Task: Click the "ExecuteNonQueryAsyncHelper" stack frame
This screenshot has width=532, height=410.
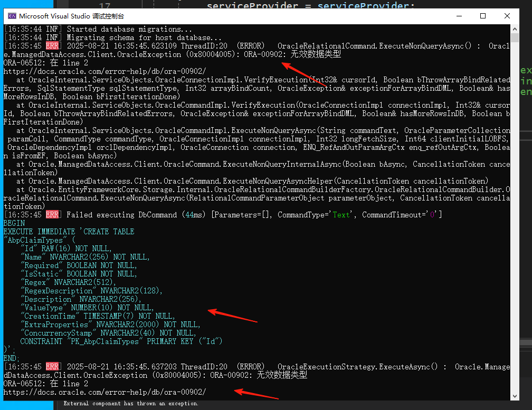Action: pos(252,181)
